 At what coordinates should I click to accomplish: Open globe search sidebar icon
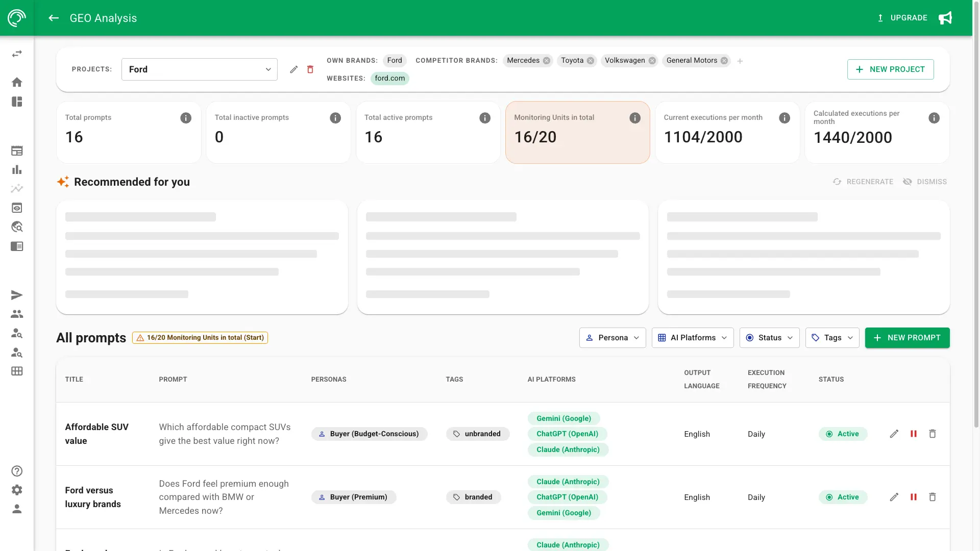pos(17,227)
